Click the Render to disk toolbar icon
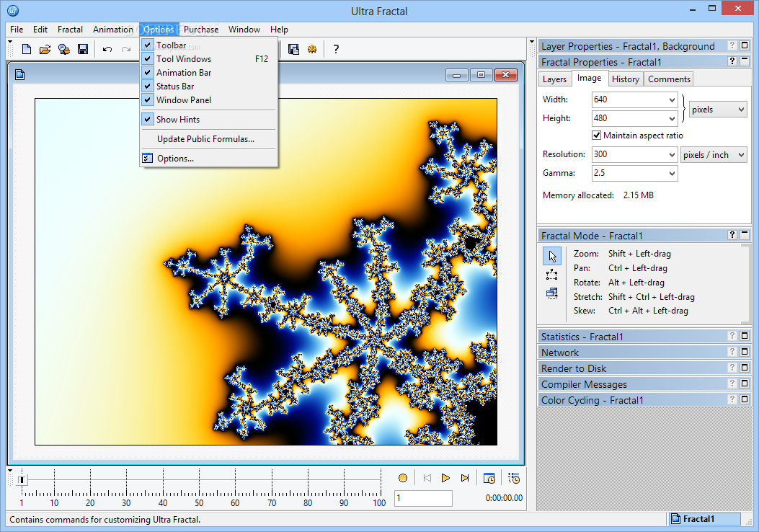Image resolution: width=759 pixels, height=532 pixels. point(293,49)
